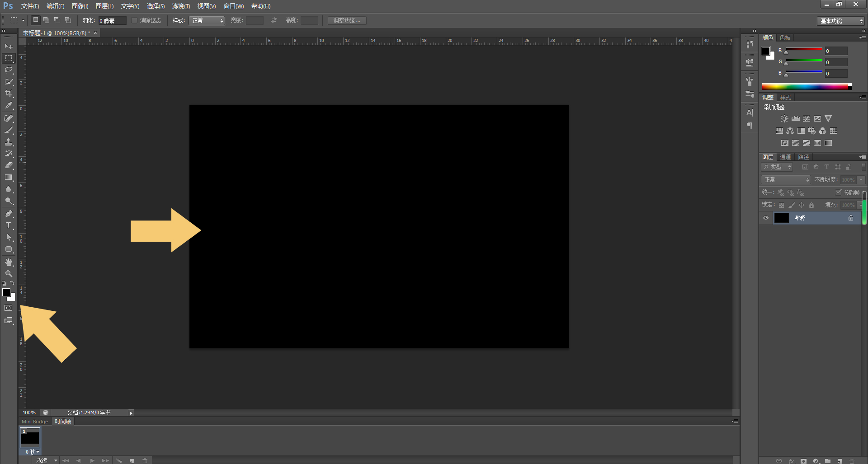The width and height of the screenshot is (868, 464).
Task: Expand the status bar info arrow
Action: [131, 413]
